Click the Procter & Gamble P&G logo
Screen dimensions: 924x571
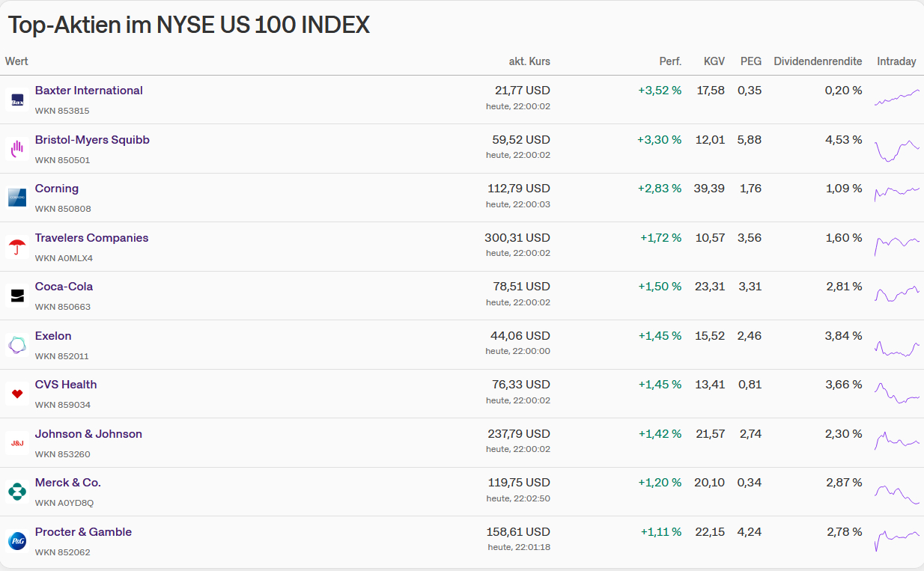17,541
